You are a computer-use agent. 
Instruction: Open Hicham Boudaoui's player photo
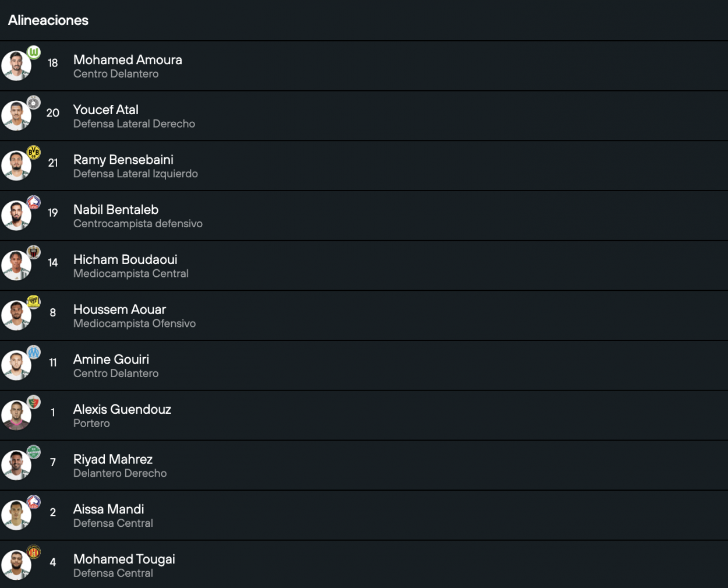pos(16,266)
